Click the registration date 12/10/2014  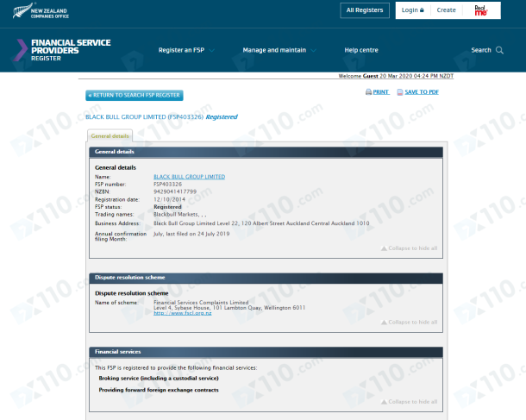[169, 199]
